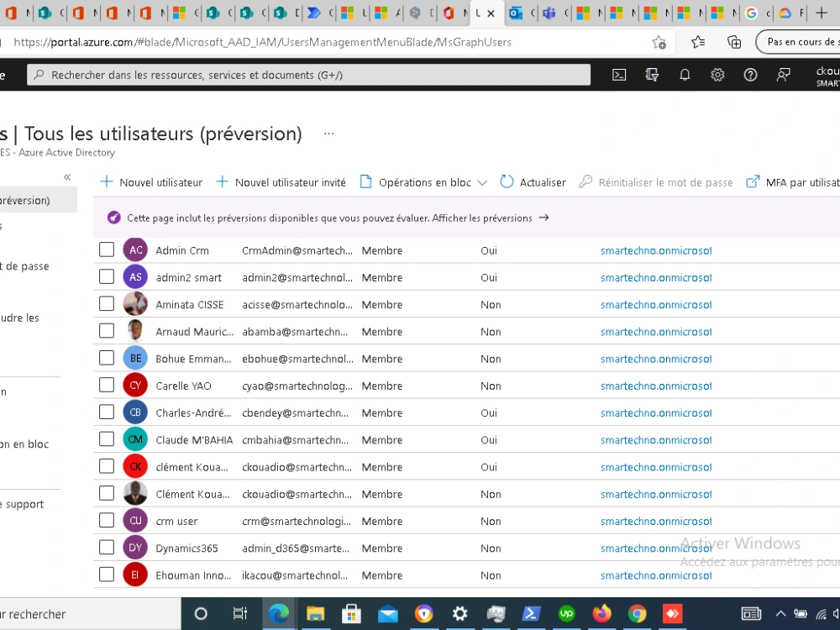Show hidden system tray icons chevron
Image resolution: width=840 pixels, height=630 pixels.
[780, 613]
